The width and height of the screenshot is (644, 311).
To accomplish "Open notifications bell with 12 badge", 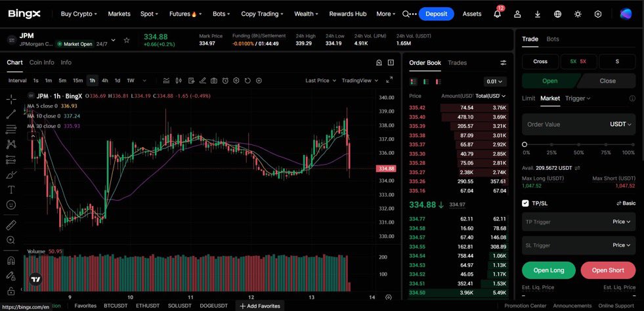I will pyautogui.click(x=498, y=14).
